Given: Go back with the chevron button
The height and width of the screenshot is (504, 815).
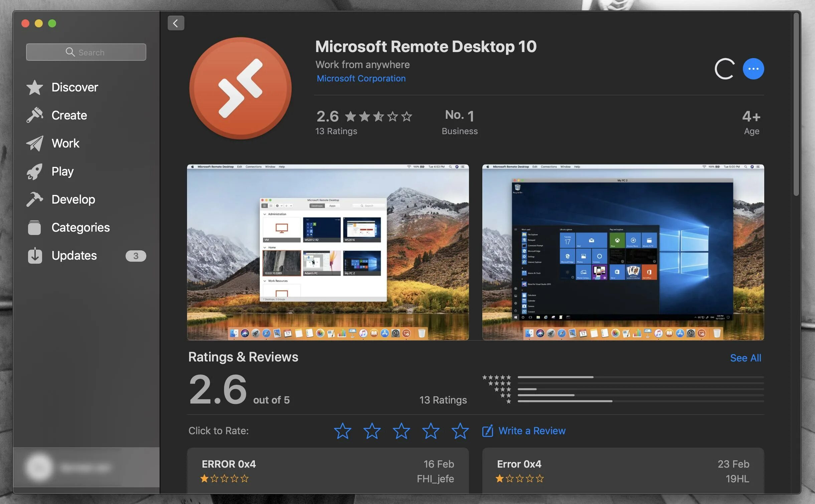Looking at the screenshot, I should (x=176, y=23).
